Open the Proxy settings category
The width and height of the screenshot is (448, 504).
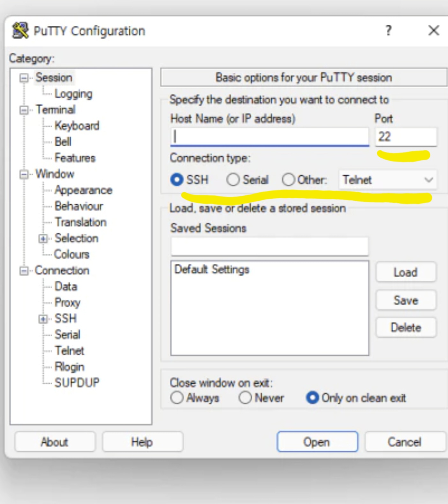tap(67, 303)
